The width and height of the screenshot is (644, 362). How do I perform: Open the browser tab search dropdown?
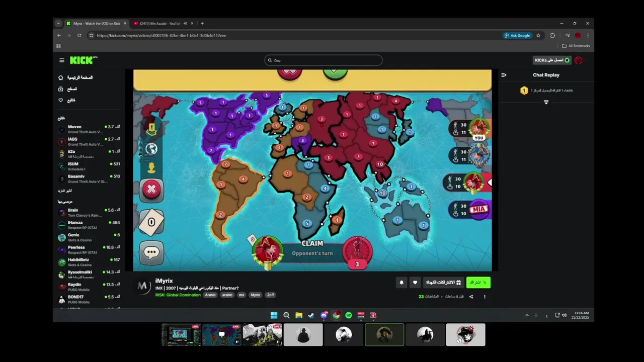pyautogui.click(x=58, y=24)
